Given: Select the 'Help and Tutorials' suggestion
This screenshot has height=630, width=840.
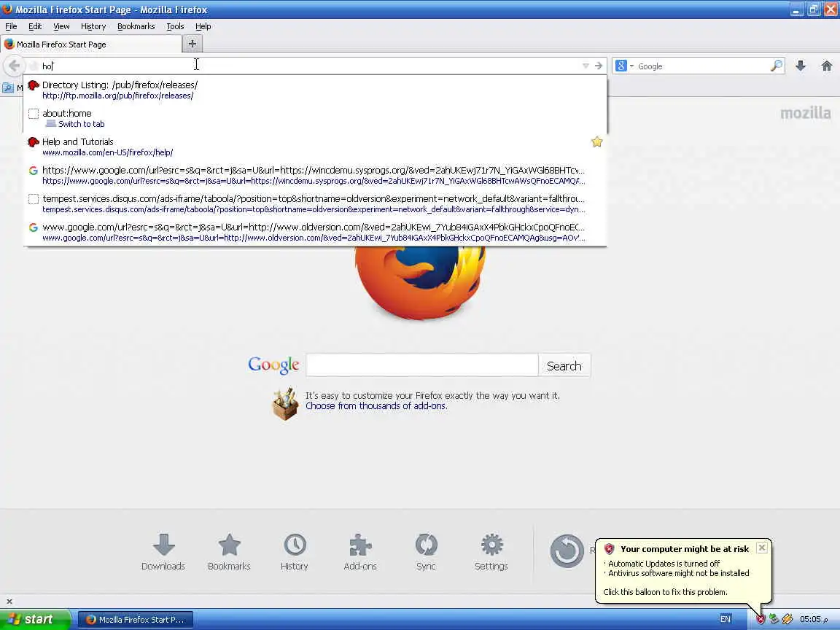Looking at the screenshot, I should [x=315, y=147].
